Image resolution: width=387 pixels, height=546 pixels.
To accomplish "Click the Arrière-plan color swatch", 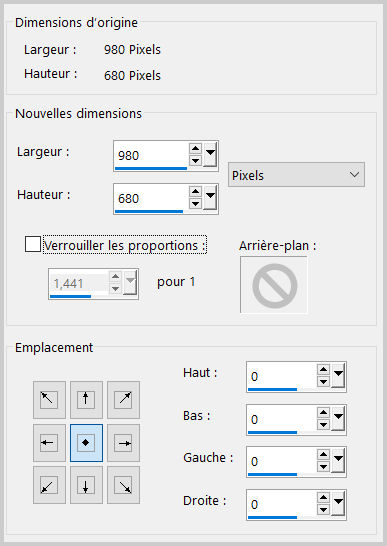I will (274, 285).
